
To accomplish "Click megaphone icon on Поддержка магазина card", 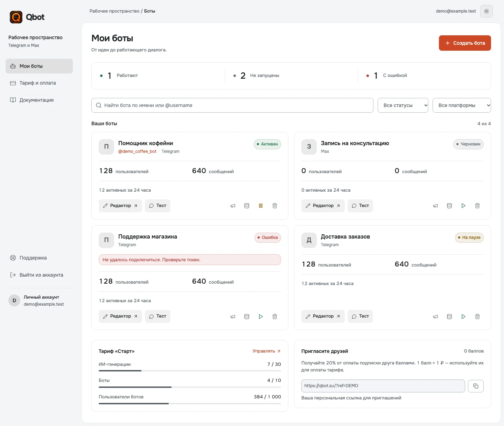I will click(x=233, y=317).
